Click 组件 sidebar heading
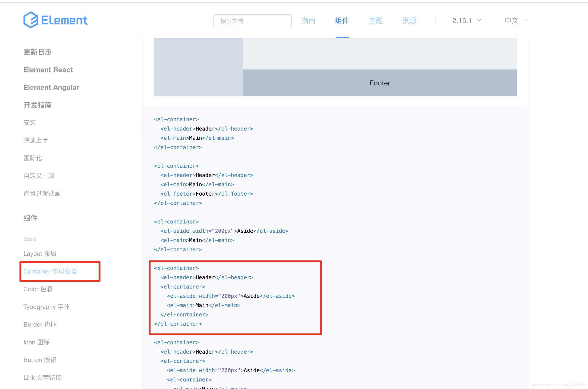Screen dimensions: 588x389 click(31, 218)
